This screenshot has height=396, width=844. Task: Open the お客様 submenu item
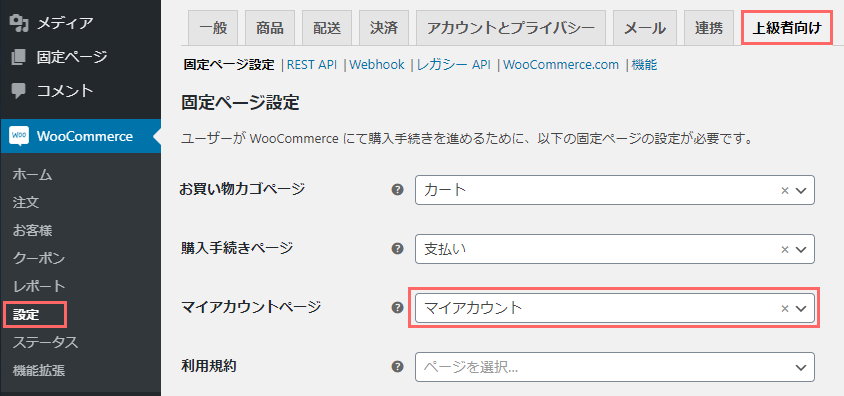(x=32, y=230)
